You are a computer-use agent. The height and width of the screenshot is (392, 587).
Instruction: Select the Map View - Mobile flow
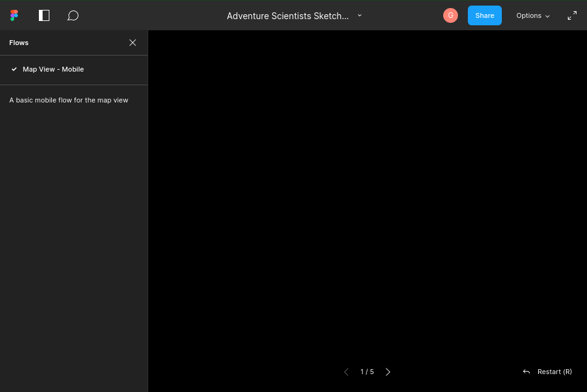[73, 69]
